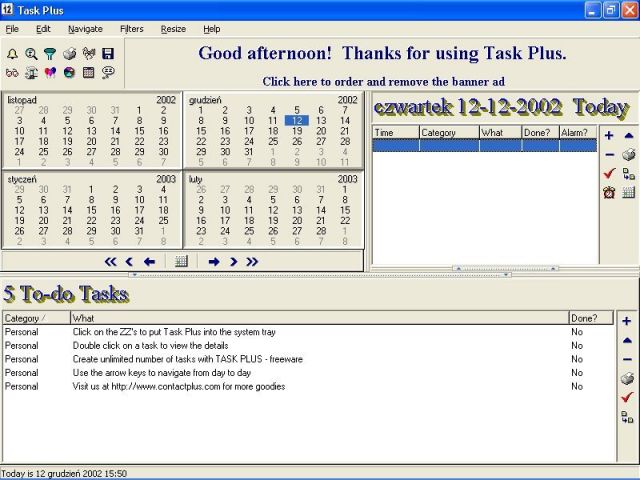Open the Help menu
The width and height of the screenshot is (640, 480).
click(x=212, y=29)
